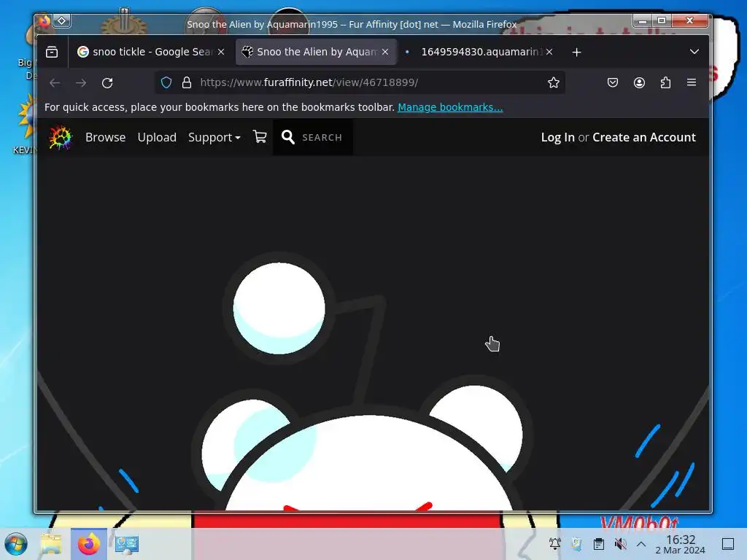Open the Firefox account icon

[x=639, y=83]
